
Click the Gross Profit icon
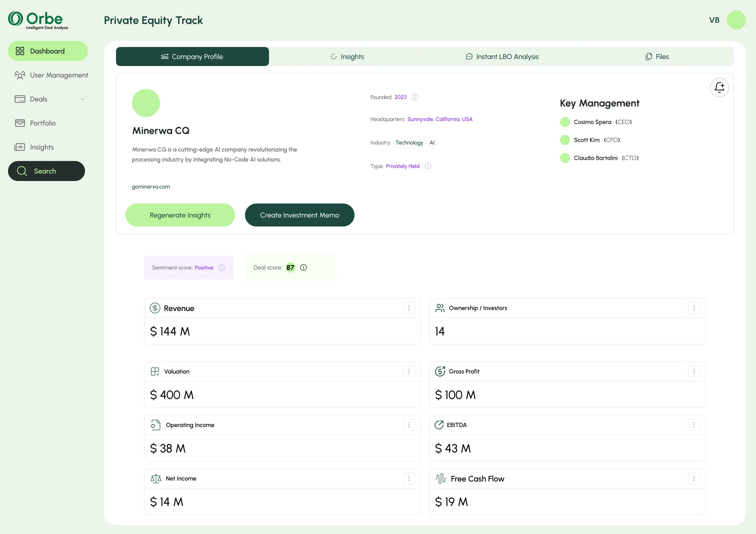[440, 371]
